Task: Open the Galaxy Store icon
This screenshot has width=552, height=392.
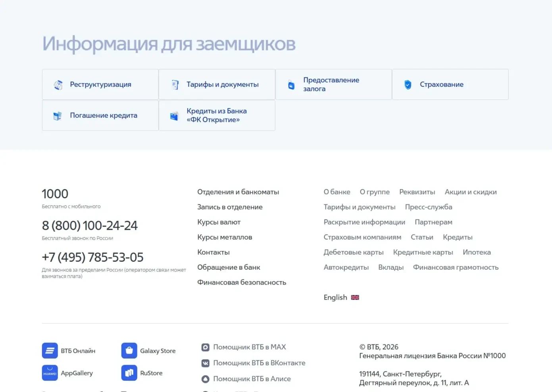Action: 129,351
